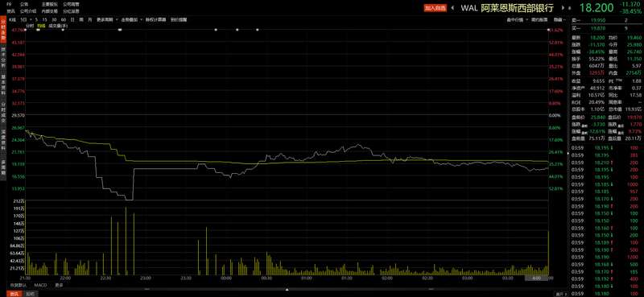Select the 4:00 time marker on axis

tap(536, 278)
